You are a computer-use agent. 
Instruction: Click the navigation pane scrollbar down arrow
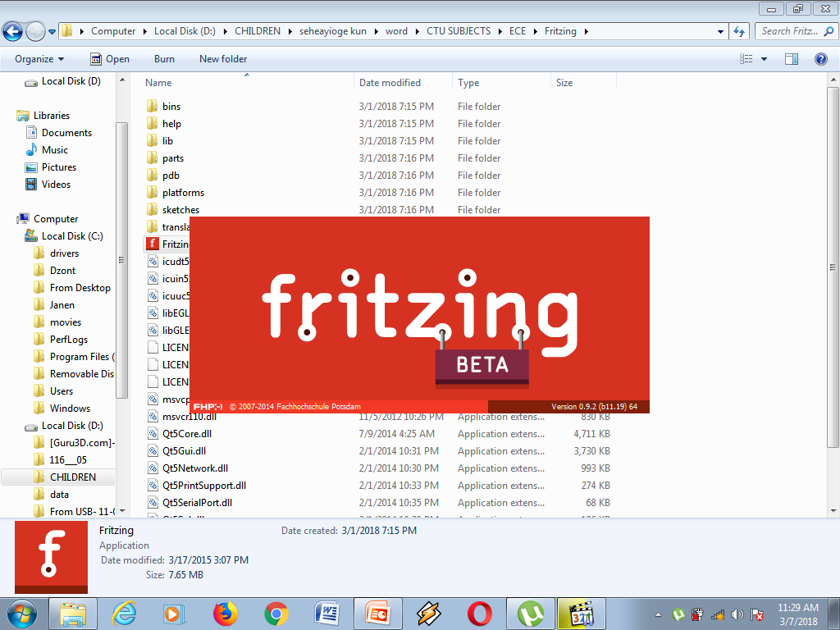[122, 511]
